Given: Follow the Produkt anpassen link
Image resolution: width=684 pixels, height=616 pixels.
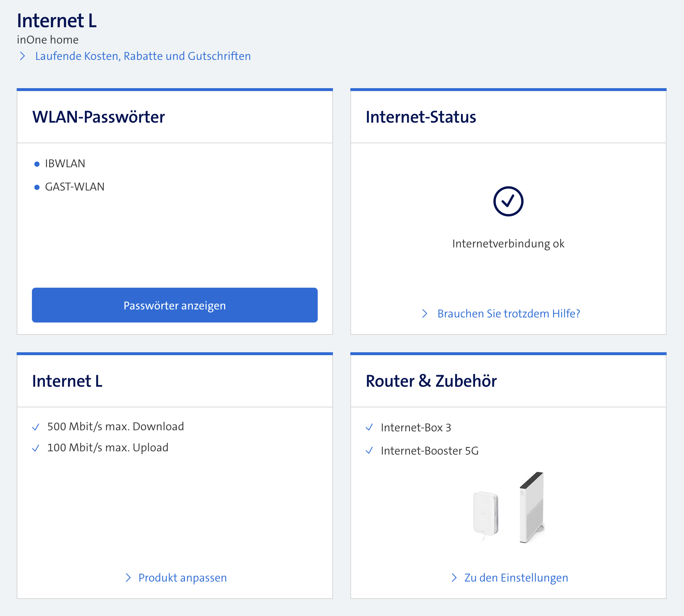Looking at the screenshot, I should click(182, 578).
